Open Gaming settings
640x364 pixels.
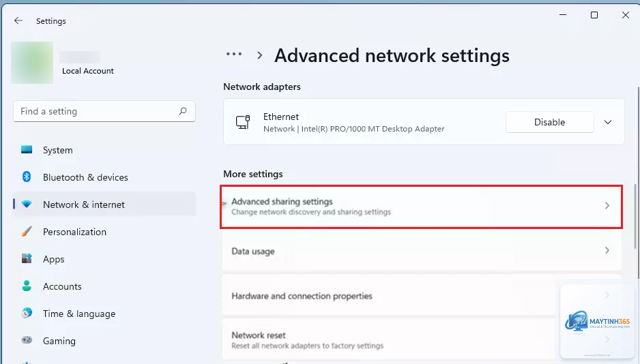pos(104,341)
